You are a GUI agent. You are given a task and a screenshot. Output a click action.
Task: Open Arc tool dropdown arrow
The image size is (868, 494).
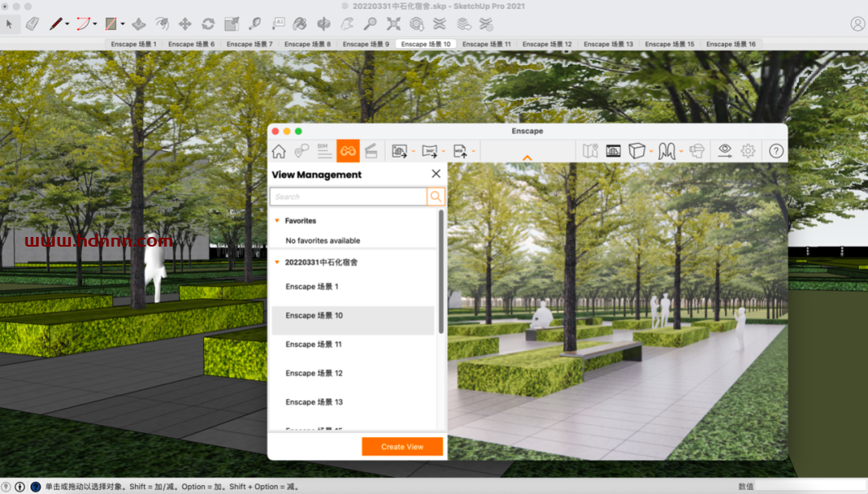95,24
